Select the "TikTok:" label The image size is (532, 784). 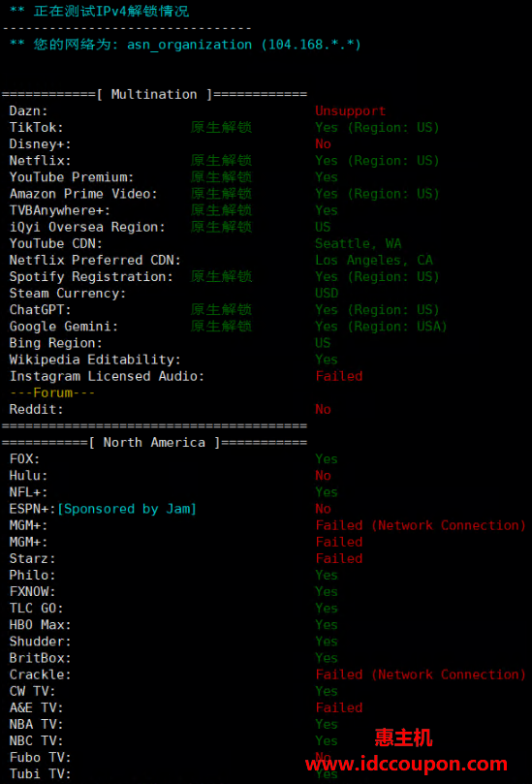point(37,128)
